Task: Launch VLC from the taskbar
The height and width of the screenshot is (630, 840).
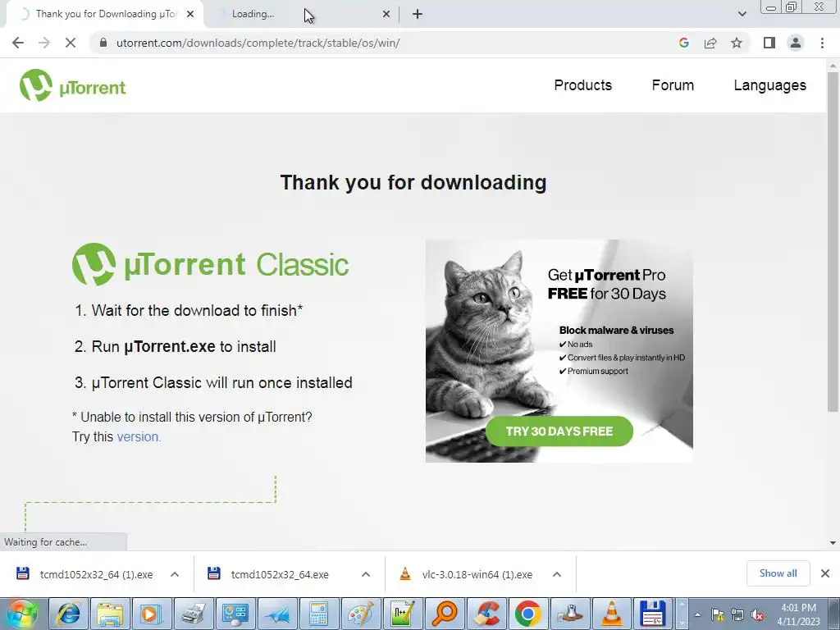Action: (612, 614)
